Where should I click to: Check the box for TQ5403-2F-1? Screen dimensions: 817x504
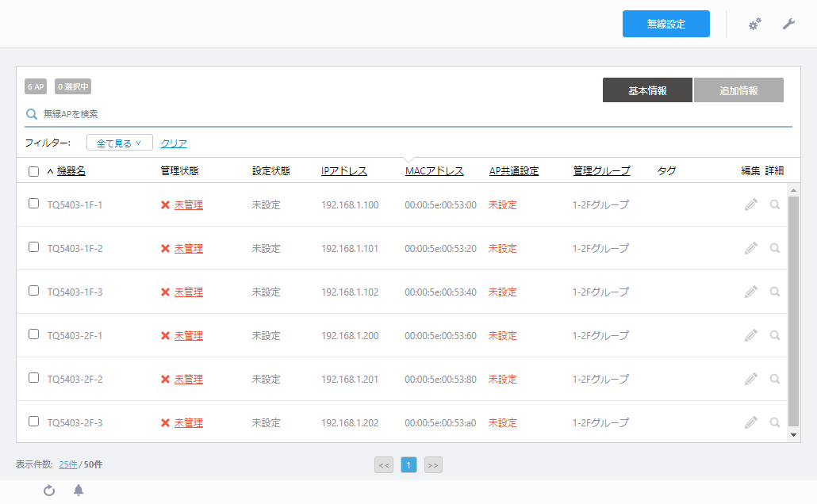pos(34,334)
